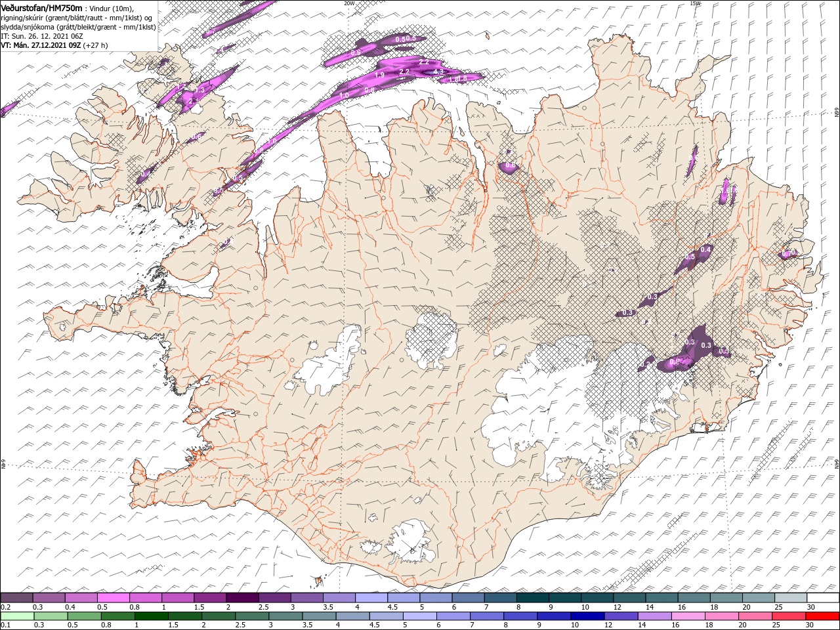Pick the dark mauve 0.2 swatch, upper legend

[x=16, y=598]
